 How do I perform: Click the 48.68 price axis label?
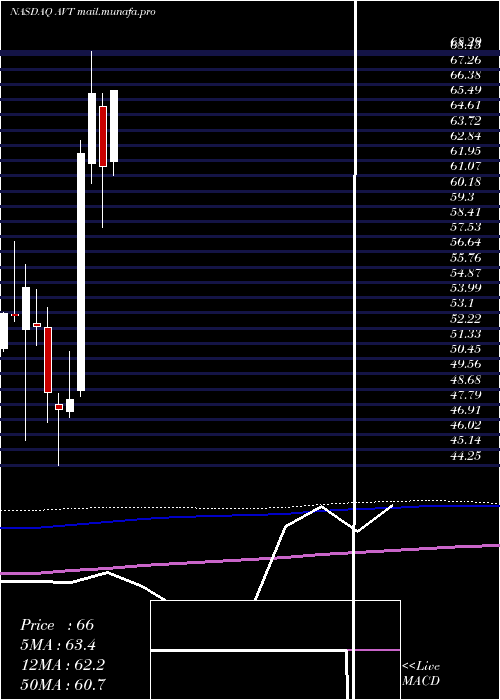click(466, 379)
